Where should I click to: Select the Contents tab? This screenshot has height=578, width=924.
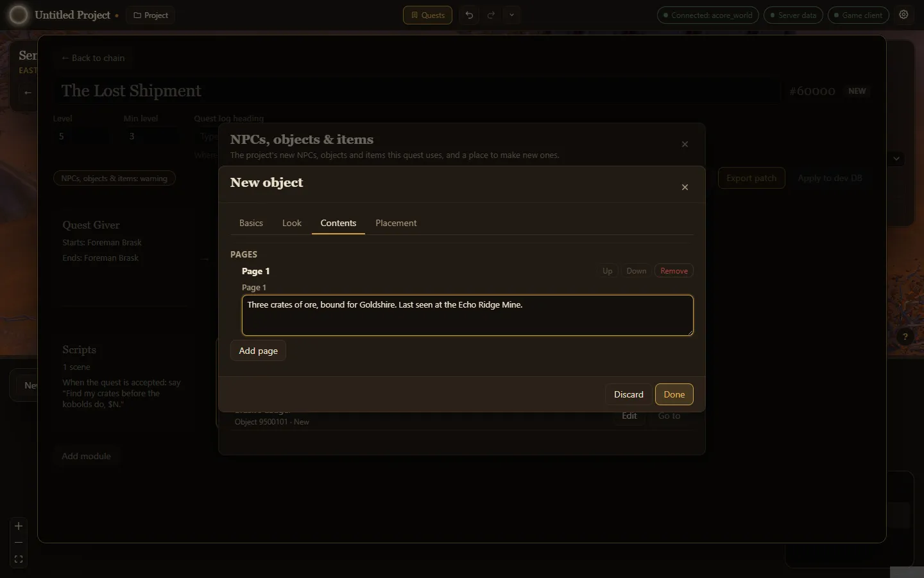pyautogui.click(x=338, y=223)
